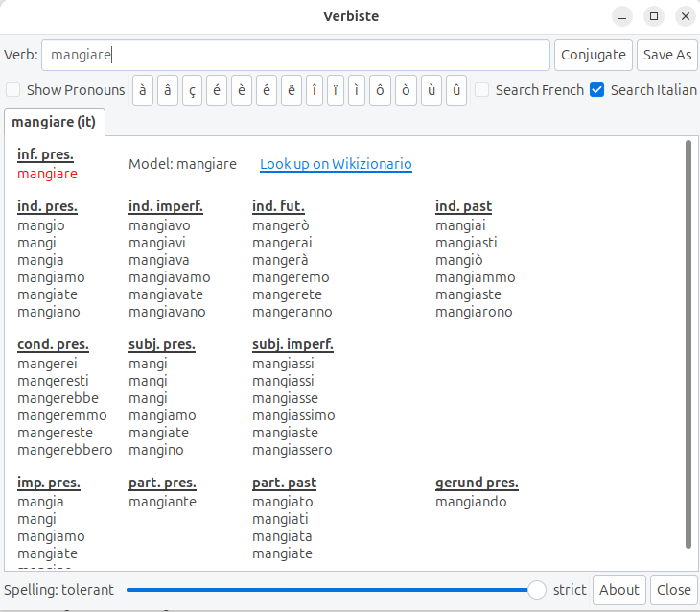Insert the è grave accent character
This screenshot has height=612, width=700.
tap(242, 90)
